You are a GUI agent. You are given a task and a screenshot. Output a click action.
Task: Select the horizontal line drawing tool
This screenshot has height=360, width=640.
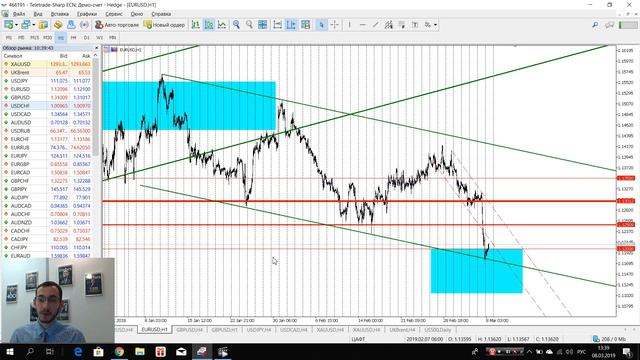[x=362, y=25]
